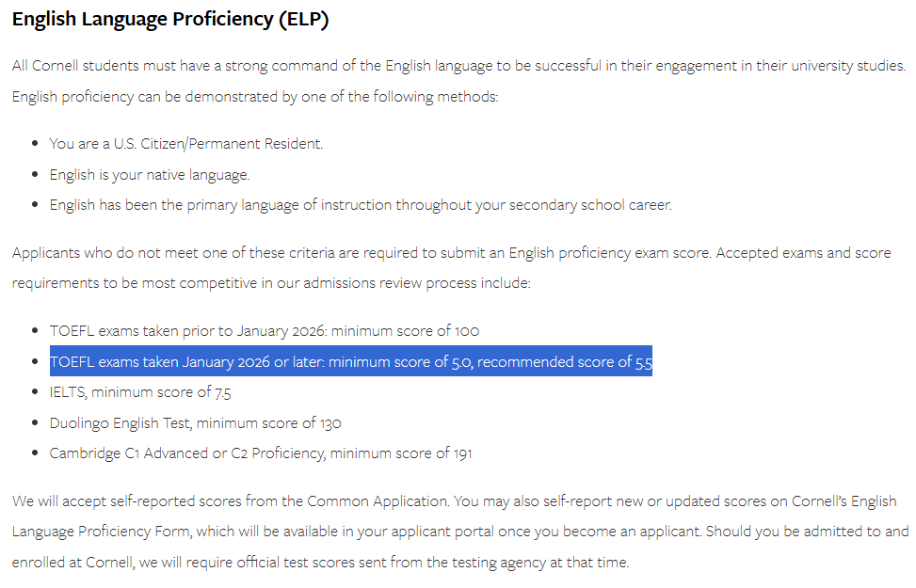Click the TOEFL prior to January 2026 item
This screenshot has width=916, height=588.
264,331
